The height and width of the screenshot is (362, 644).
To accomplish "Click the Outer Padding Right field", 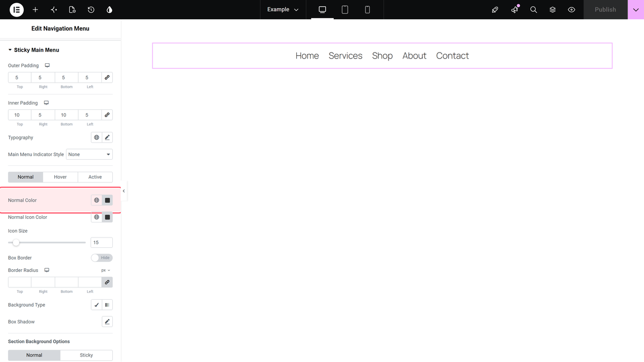I will pyautogui.click(x=43, y=78).
